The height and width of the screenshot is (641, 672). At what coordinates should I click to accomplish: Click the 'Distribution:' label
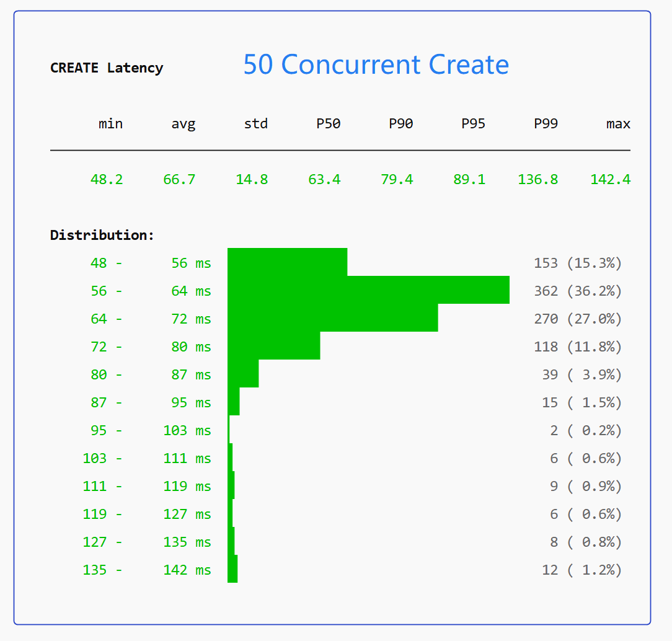tap(102, 235)
